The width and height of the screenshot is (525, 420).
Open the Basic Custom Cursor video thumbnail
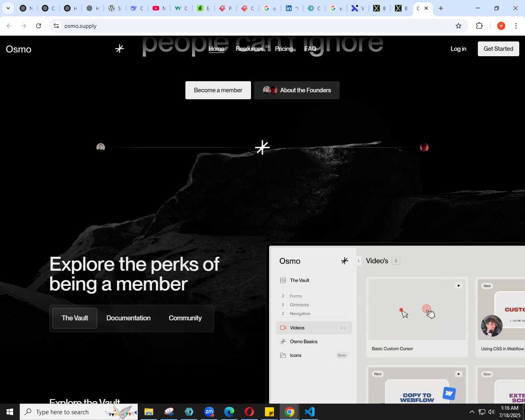coord(417,309)
